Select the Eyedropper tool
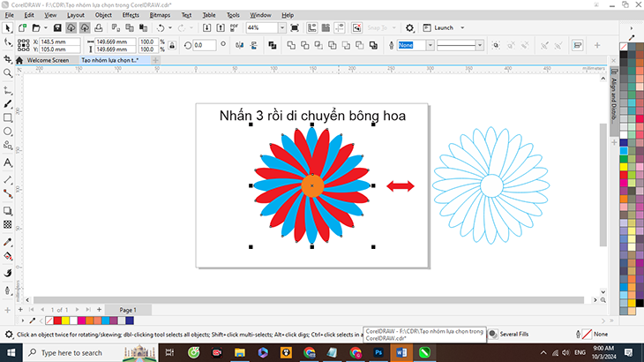644x362 pixels. point(7,243)
